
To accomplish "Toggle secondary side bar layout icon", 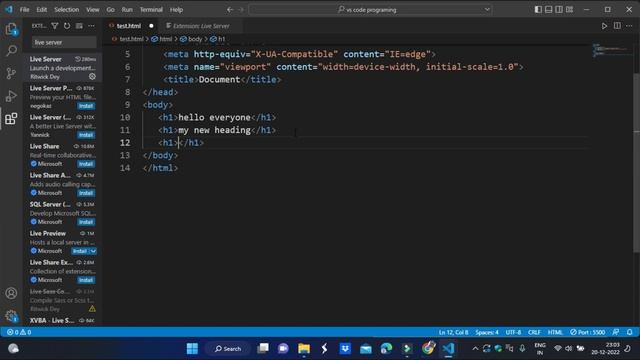I will (x=559, y=9).
